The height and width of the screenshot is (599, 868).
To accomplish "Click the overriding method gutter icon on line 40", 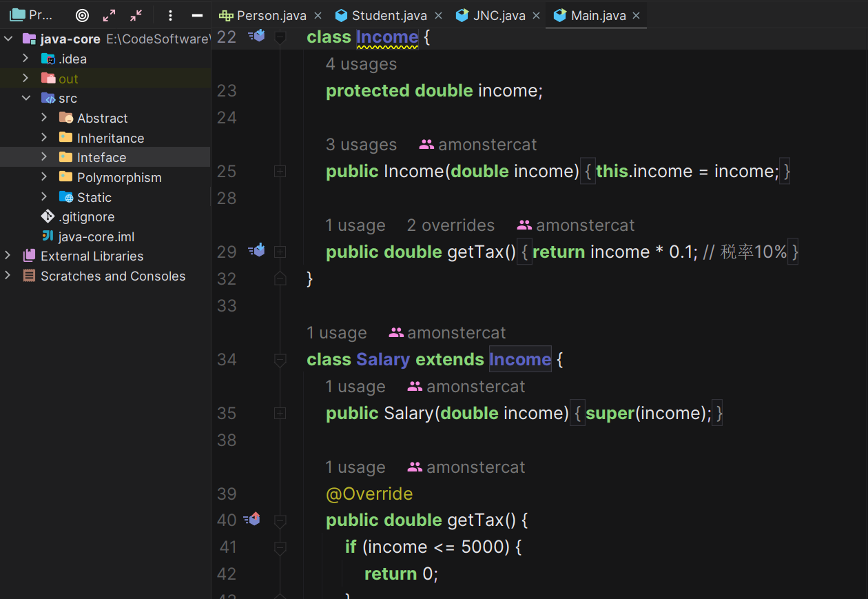I will (x=253, y=519).
